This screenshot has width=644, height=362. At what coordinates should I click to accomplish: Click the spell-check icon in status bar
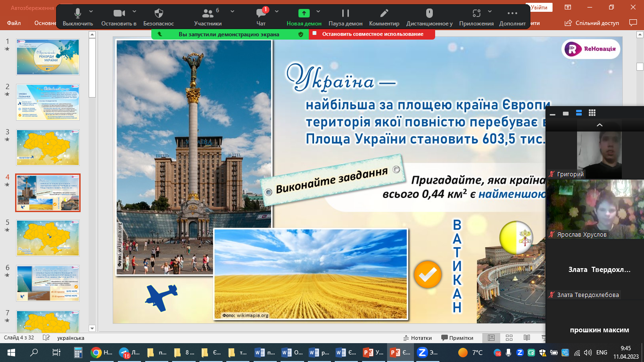click(x=46, y=338)
